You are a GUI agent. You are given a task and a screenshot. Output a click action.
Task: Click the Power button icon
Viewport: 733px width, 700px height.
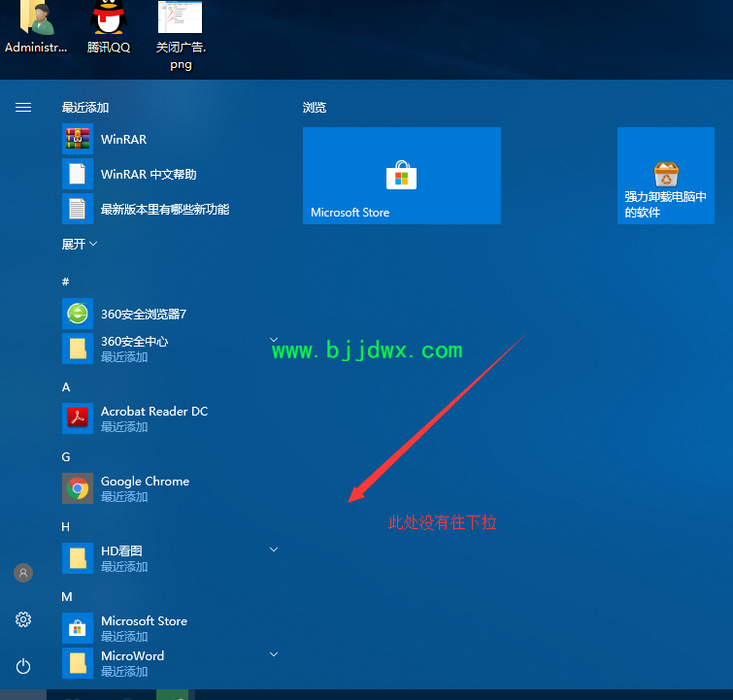(x=23, y=666)
